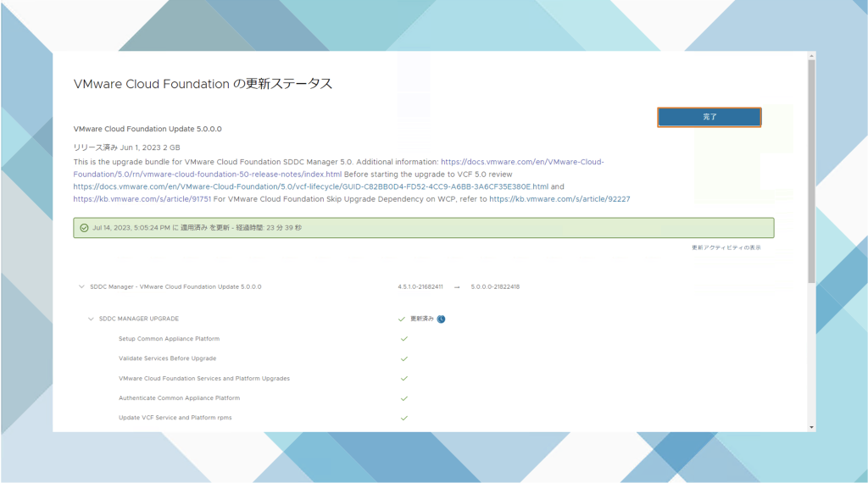
Task: Click the scrollbar up arrow
Action: click(x=811, y=56)
